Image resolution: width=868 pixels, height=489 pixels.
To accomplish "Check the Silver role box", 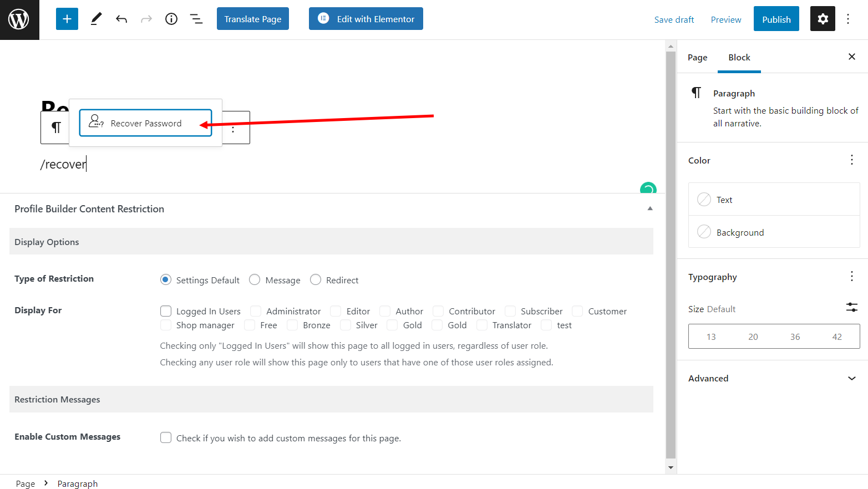I will 346,324.
